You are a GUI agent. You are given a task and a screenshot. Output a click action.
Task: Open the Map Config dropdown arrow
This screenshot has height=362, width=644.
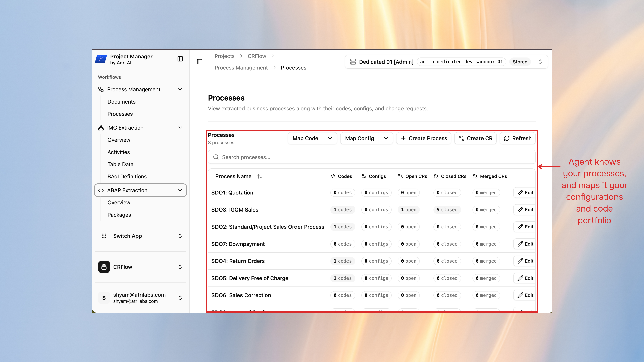coord(386,138)
